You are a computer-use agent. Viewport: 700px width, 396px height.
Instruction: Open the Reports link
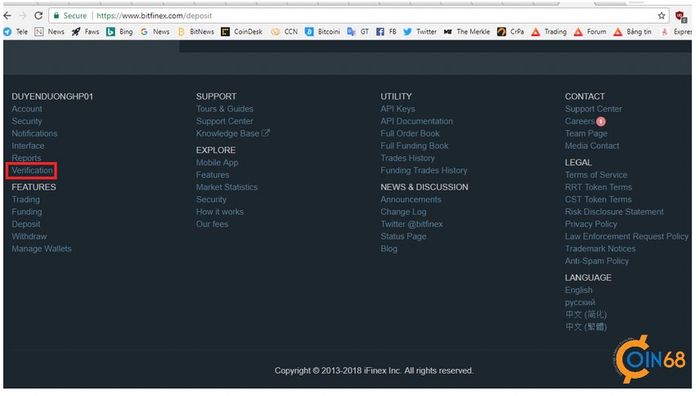pyautogui.click(x=26, y=158)
